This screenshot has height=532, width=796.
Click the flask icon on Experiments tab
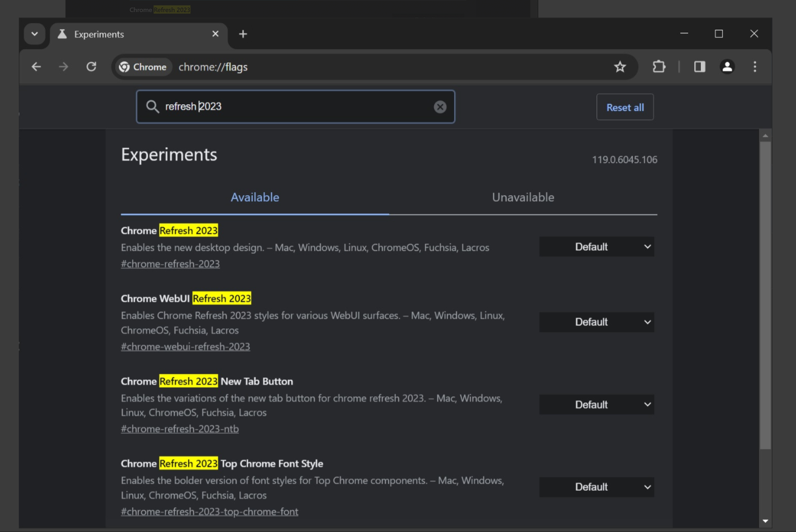(62, 34)
